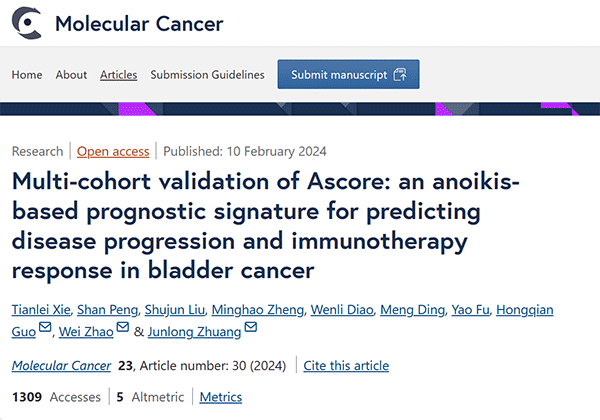The width and height of the screenshot is (600, 420).
Task: Follow the Open access link
Action: tap(113, 152)
